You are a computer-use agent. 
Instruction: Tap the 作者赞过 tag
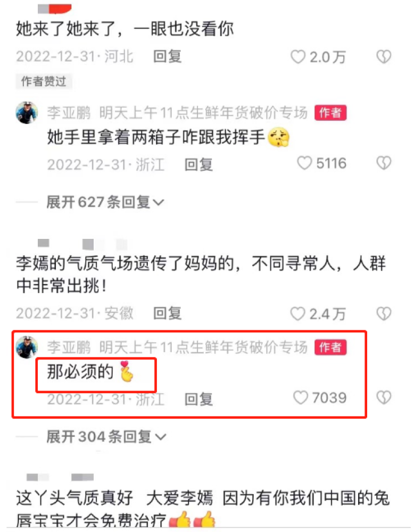[44, 81]
